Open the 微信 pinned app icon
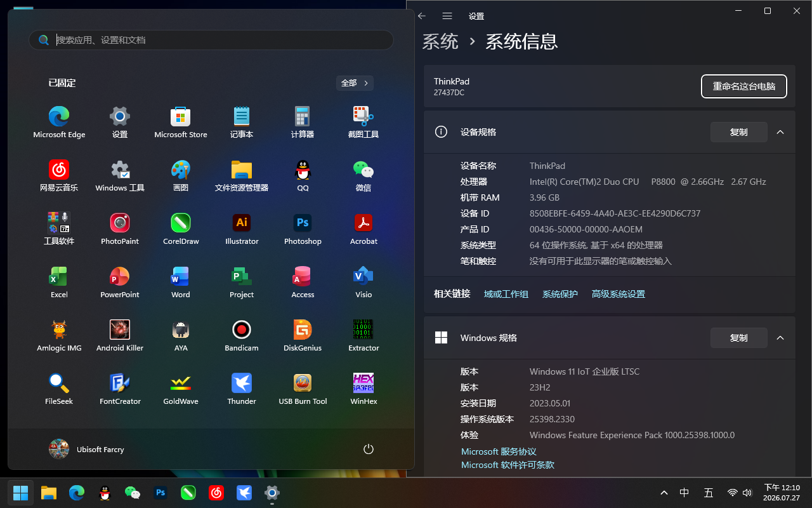 click(363, 175)
